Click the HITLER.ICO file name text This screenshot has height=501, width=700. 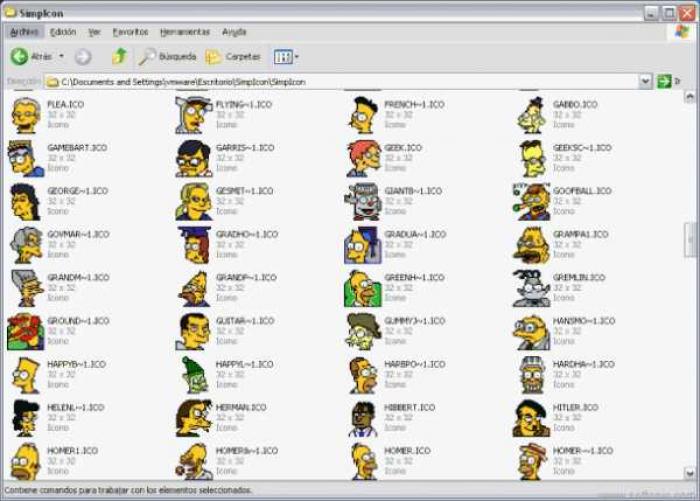[575, 407]
